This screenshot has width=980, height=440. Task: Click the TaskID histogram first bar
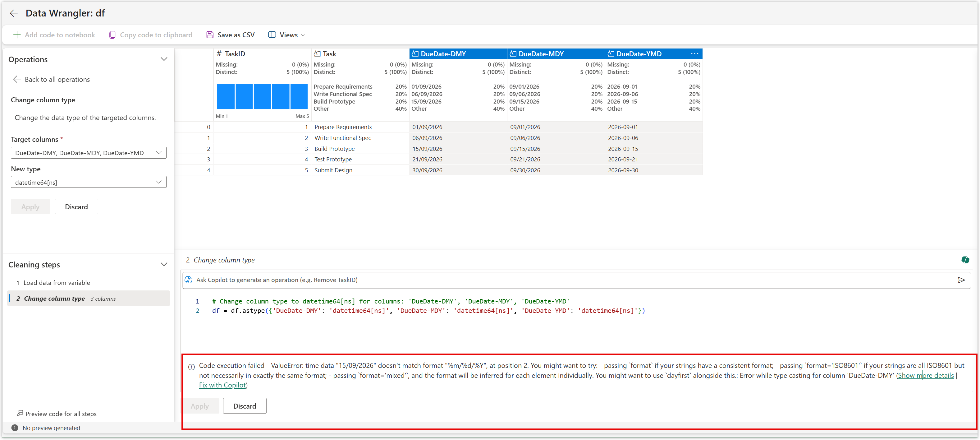pos(226,97)
